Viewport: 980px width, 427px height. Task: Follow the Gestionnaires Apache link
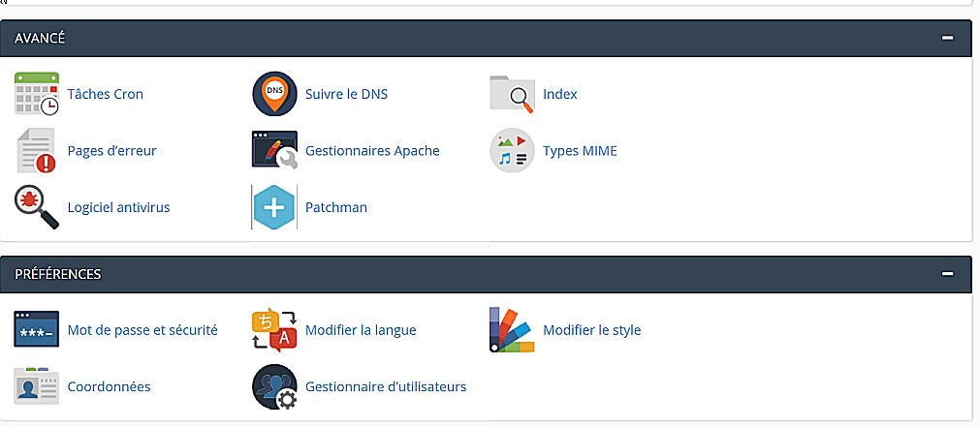pyautogui.click(x=372, y=151)
